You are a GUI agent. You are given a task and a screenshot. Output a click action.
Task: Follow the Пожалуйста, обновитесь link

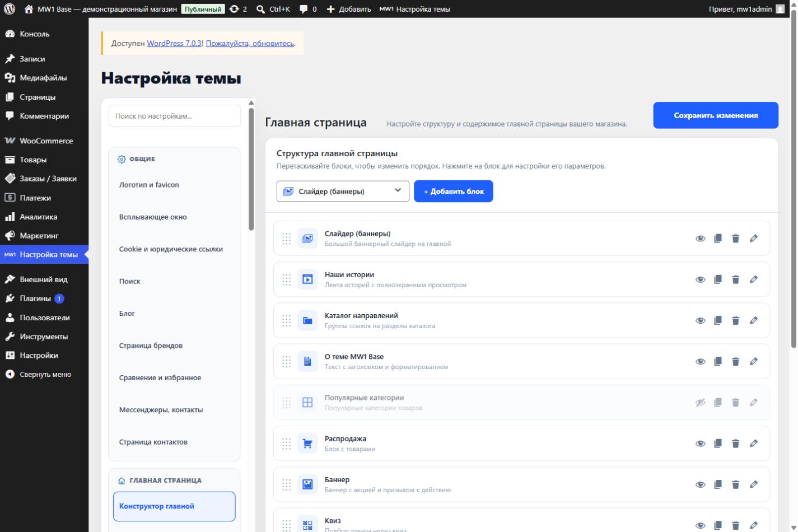[x=250, y=43]
